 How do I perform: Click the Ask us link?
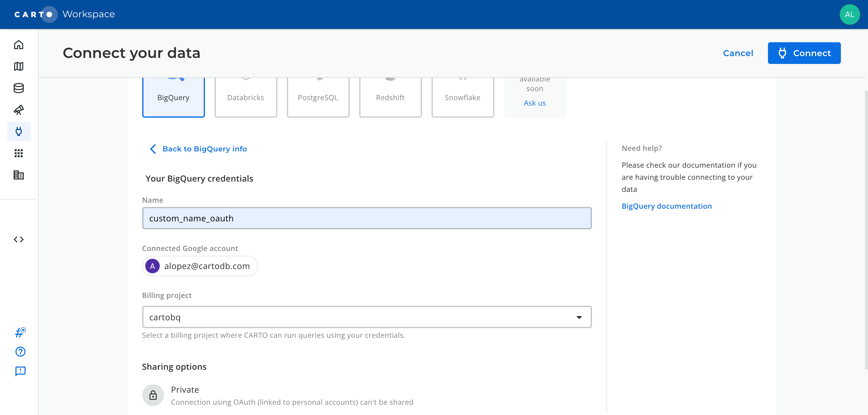tap(535, 103)
